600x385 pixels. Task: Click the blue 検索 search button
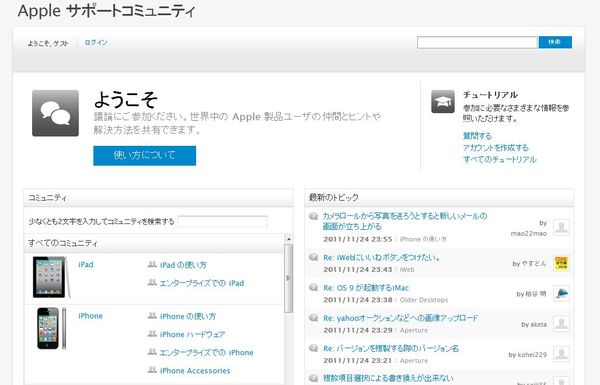pyautogui.click(x=555, y=42)
